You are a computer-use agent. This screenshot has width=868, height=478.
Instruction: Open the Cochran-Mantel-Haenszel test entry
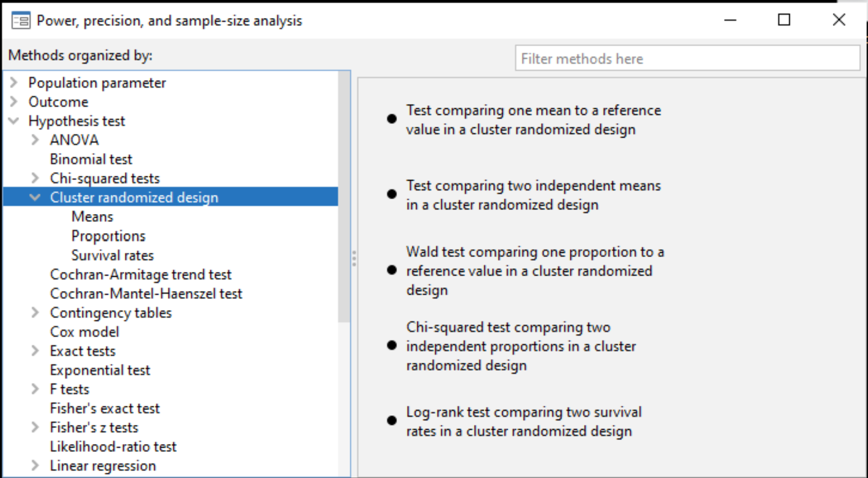point(146,293)
